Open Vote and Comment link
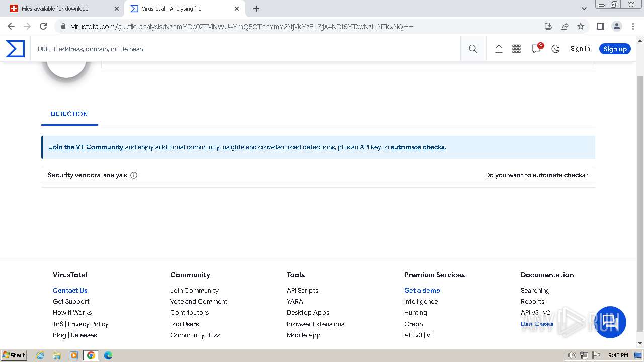The width and height of the screenshot is (644, 362). 199,302
